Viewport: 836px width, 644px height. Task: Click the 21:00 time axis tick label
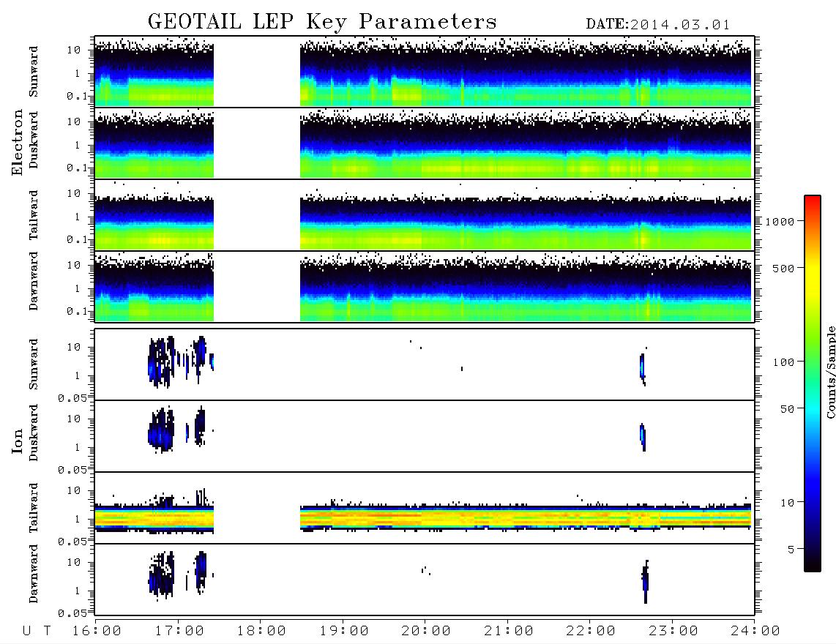[510, 631]
